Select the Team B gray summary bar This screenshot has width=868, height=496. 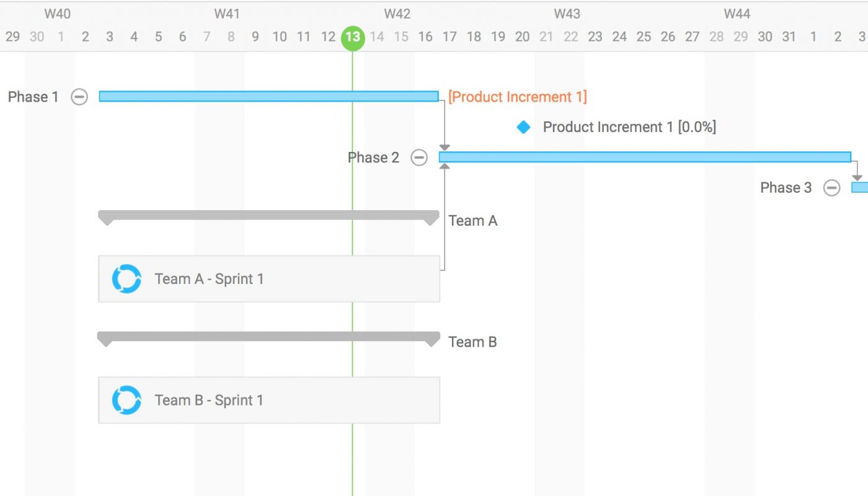[x=268, y=337]
